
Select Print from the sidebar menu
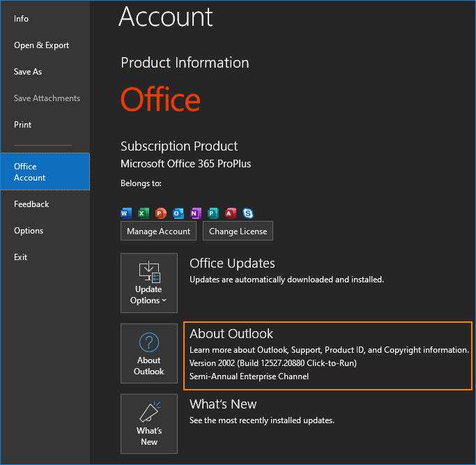click(23, 125)
